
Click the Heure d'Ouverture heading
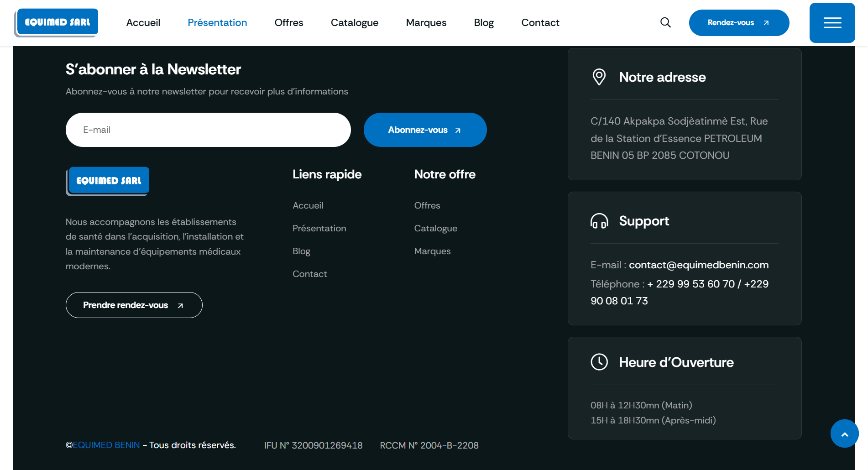[676, 362]
